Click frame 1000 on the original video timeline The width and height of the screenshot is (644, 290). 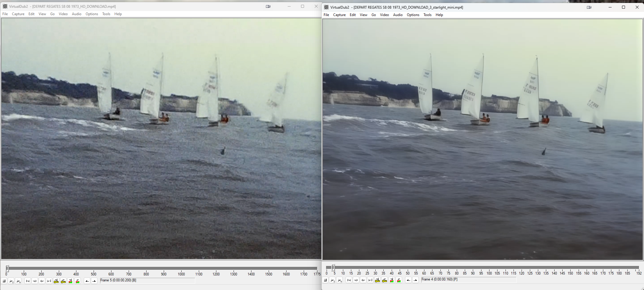(x=182, y=269)
